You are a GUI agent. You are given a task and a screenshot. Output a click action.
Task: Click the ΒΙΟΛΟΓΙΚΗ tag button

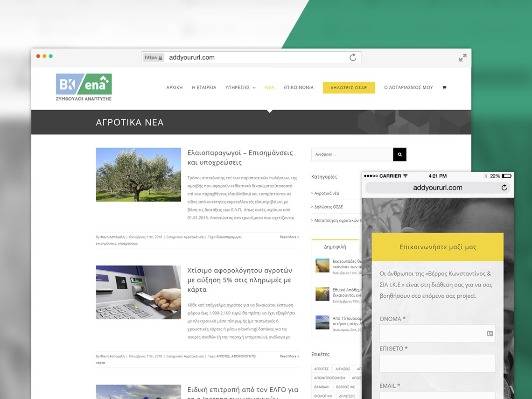(323, 396)
